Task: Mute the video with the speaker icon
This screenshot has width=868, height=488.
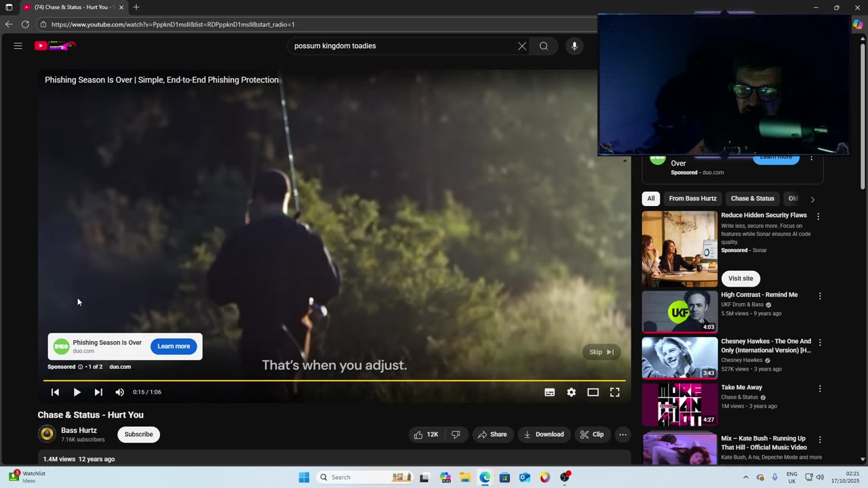Action: click(120, 392)
